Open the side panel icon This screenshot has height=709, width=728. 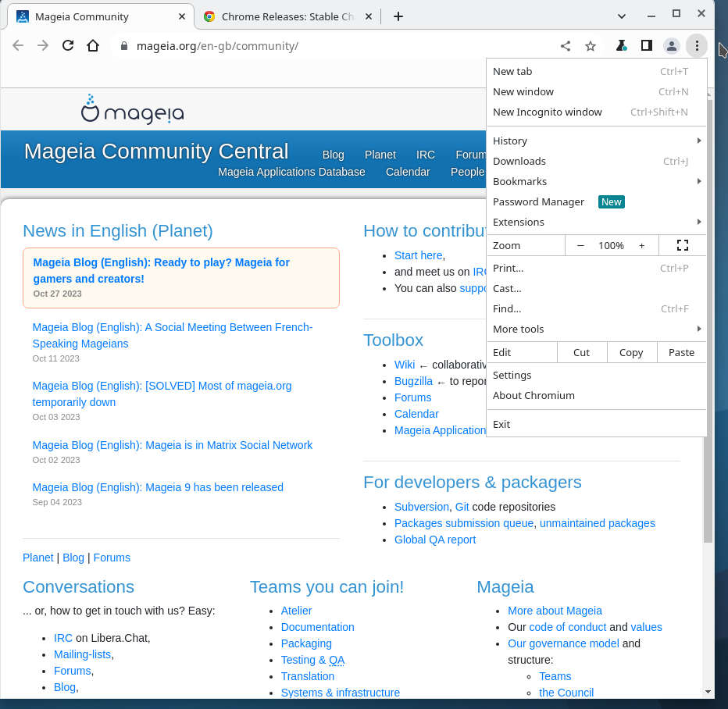click(646, 45)
